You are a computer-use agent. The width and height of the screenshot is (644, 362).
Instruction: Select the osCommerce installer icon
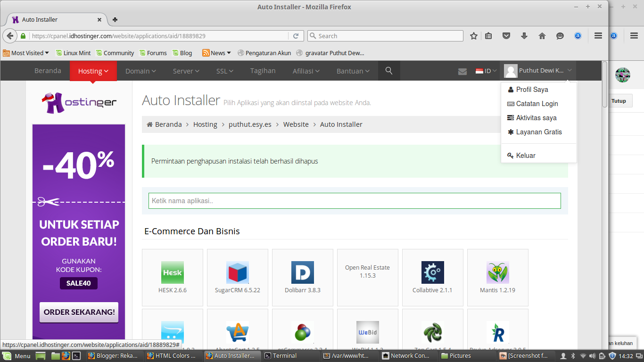click(302, 332)
